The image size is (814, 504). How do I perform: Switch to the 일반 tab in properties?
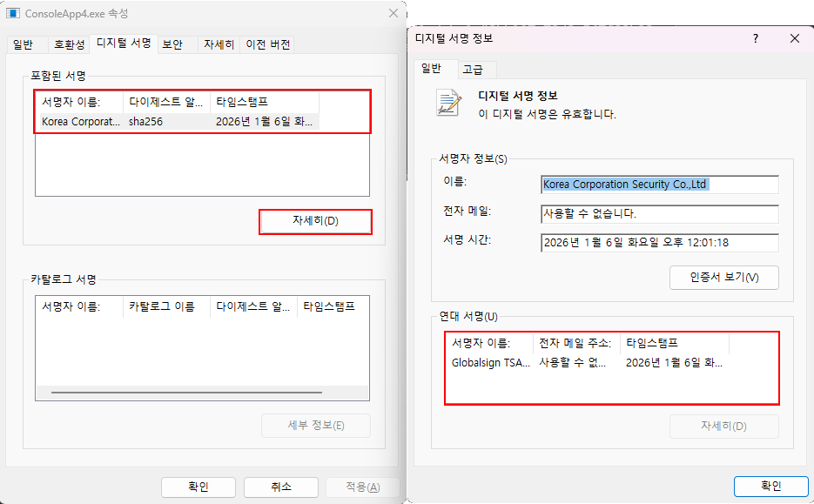25,44
